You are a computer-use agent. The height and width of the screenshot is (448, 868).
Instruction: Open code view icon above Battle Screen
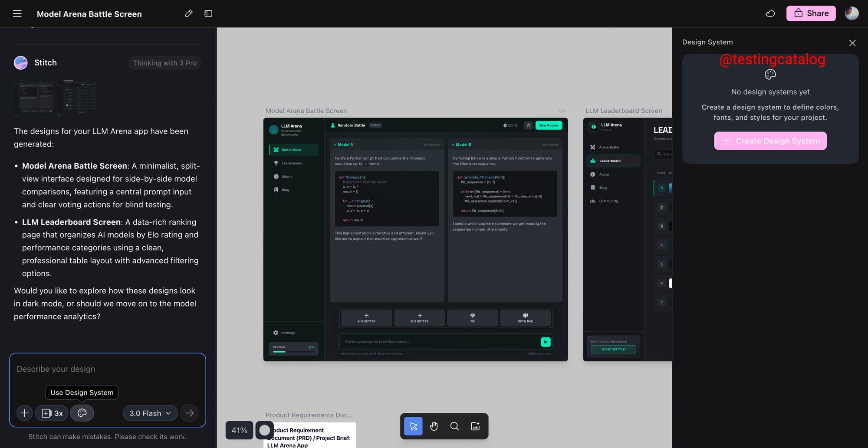click(562, 111)
